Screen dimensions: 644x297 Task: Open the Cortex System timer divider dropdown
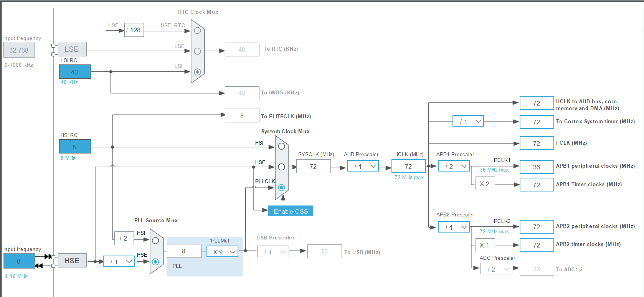pyautogui.click(x=468, y=121)
